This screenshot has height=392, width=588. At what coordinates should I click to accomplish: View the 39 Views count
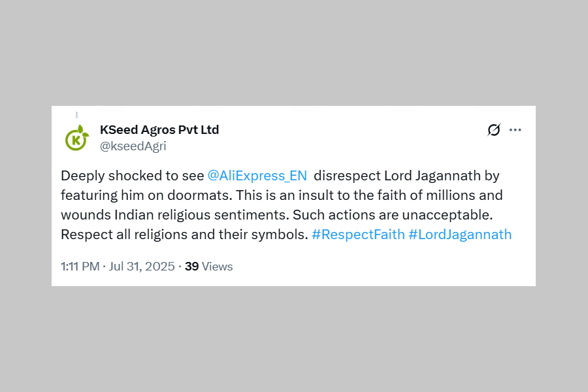coord(208,267)
